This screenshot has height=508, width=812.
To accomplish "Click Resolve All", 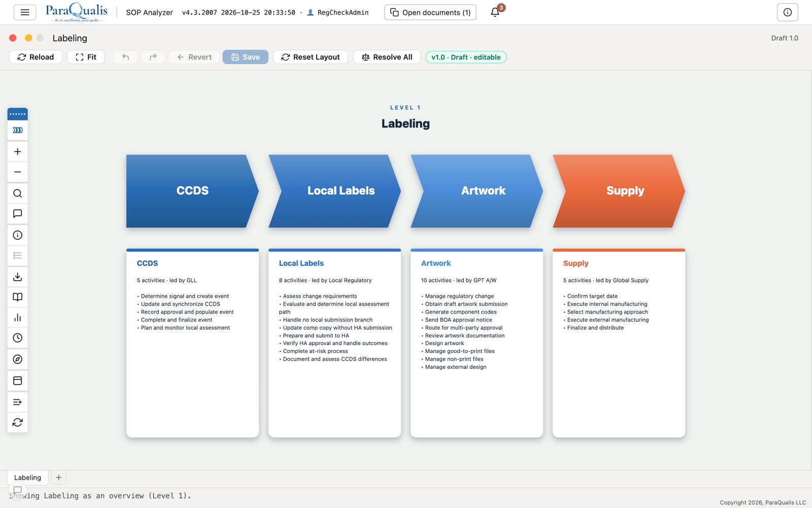I will click(387, 57).
